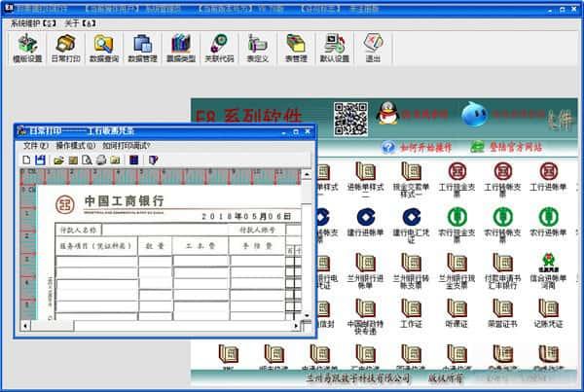Click the 日常打印 toolbar icon
The width and height of the screenshot is (584, 392).
point(66,48)
